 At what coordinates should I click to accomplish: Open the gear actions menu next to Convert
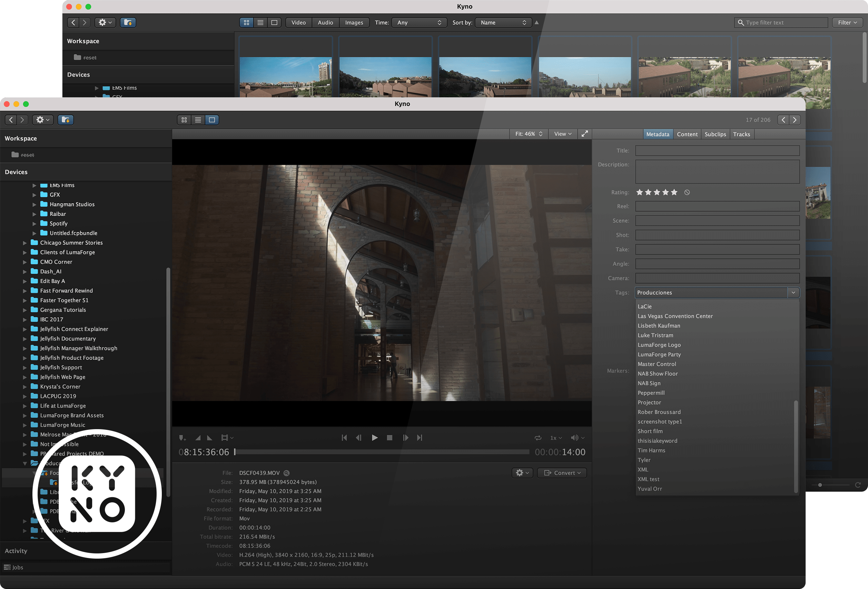(522, 473)
